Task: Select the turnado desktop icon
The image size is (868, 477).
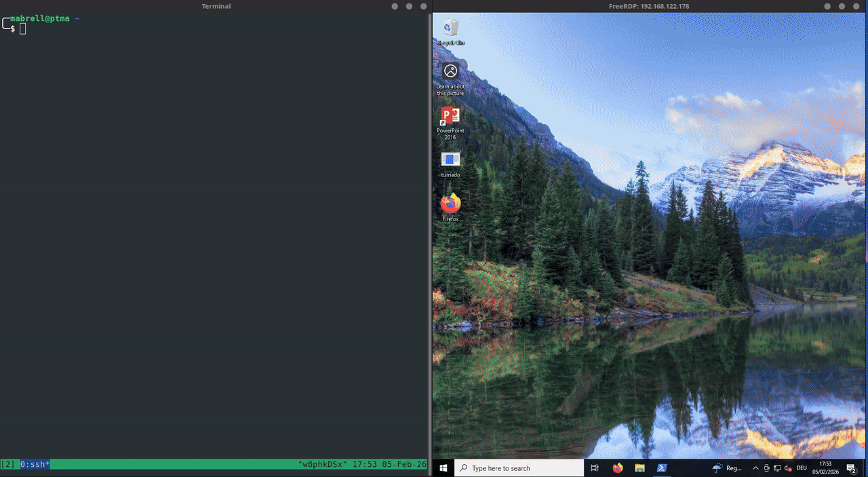Action: point(450,164)
